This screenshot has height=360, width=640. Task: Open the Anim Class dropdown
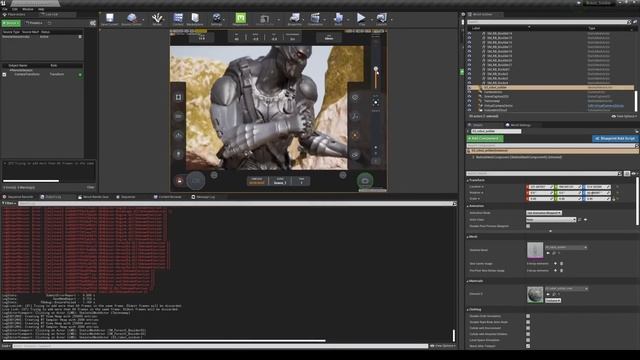(551, 220)
